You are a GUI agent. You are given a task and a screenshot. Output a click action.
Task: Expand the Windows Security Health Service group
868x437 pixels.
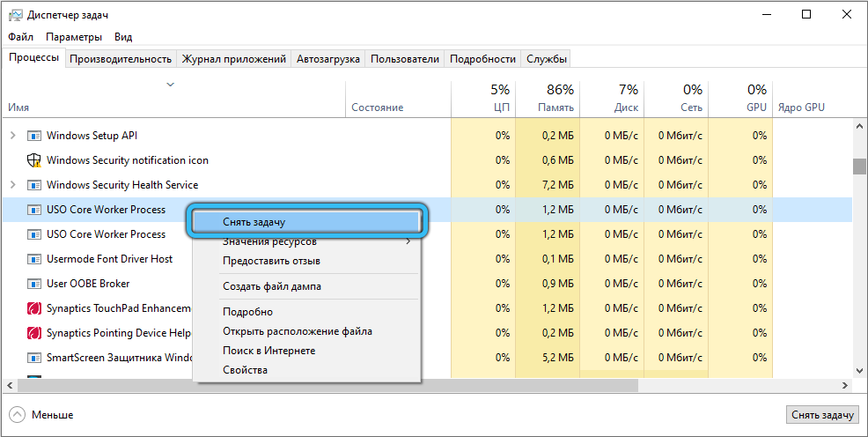pos(12,185)
